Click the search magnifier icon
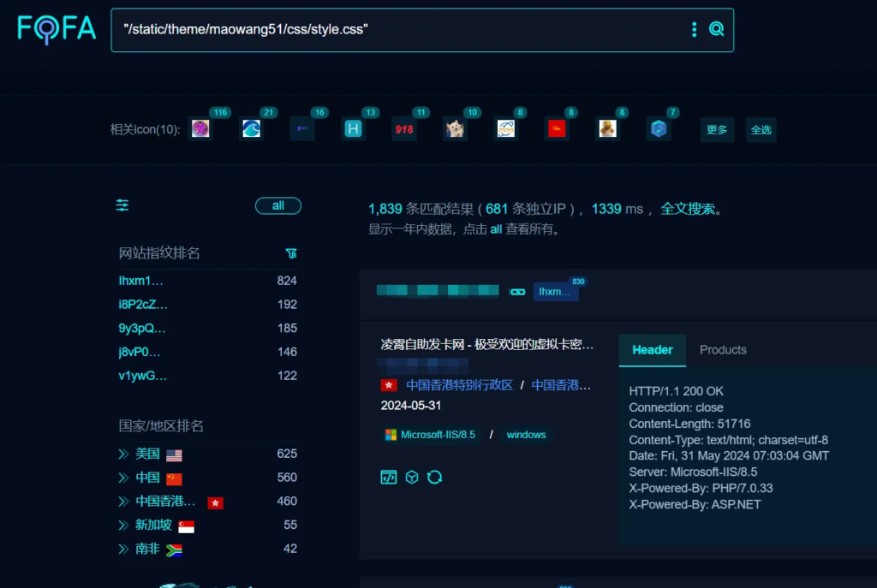The height and width of the screenshot is (588, 877). (x=716, y=28)
